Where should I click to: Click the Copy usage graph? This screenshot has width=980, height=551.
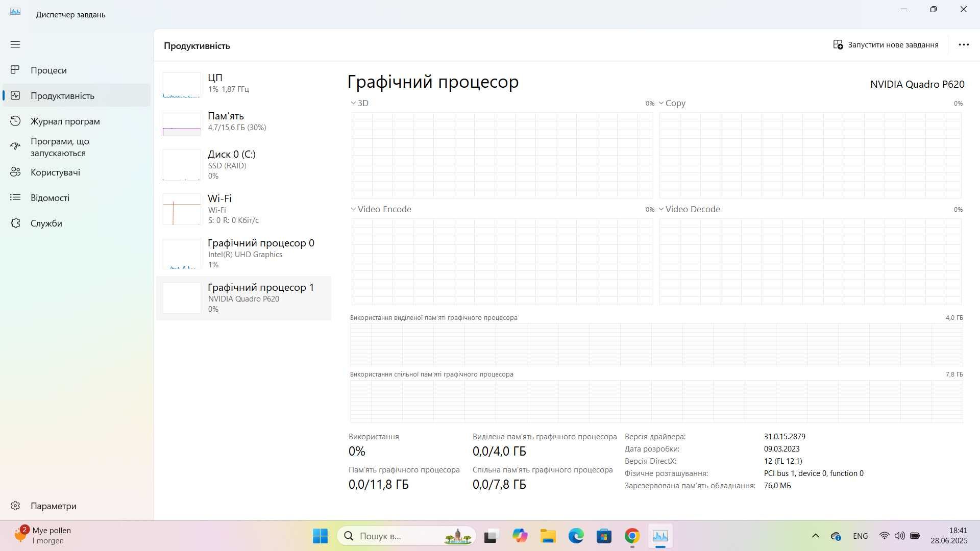[x=811, y=155]
